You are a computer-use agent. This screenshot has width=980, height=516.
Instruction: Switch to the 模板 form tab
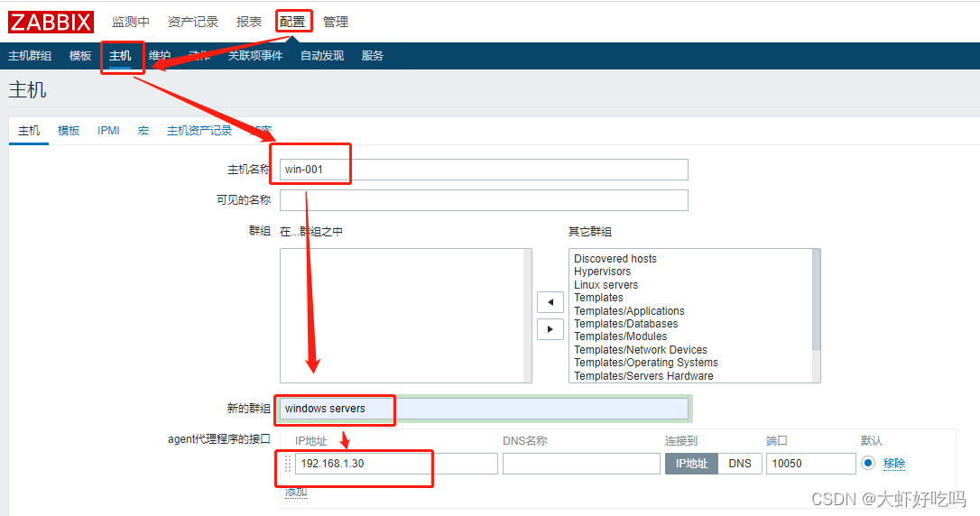(x=69, y=131)
